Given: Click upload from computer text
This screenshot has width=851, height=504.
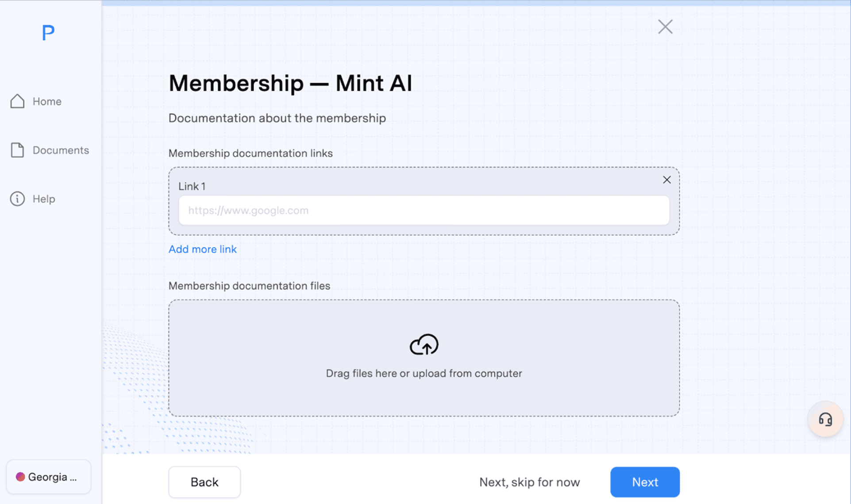Looking at the screenshot, I should click(x=467, y=374).
